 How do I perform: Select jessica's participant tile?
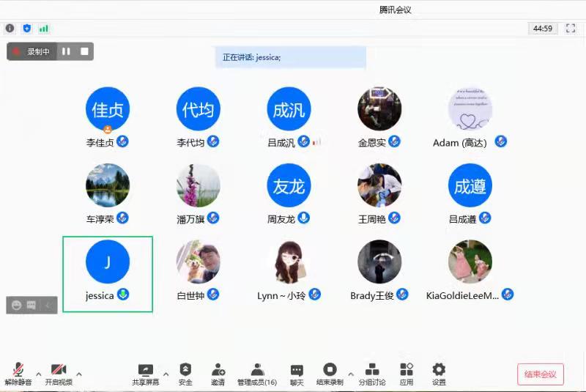108,273
